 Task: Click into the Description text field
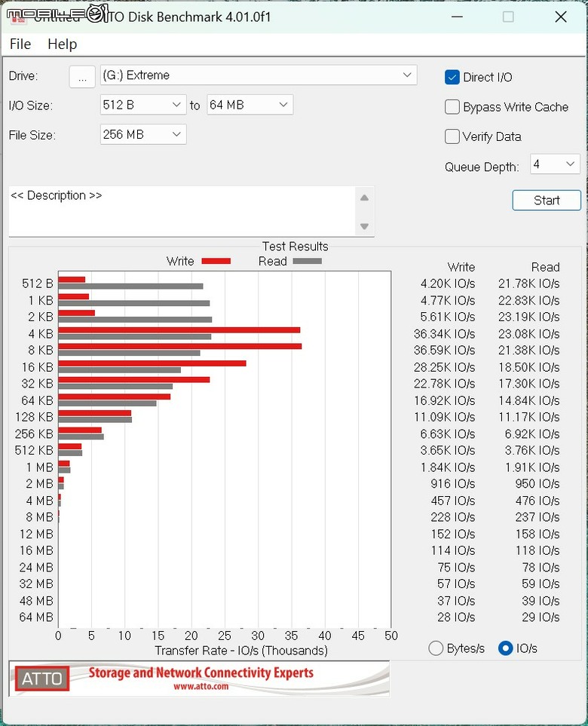click(x=182, y=211)
